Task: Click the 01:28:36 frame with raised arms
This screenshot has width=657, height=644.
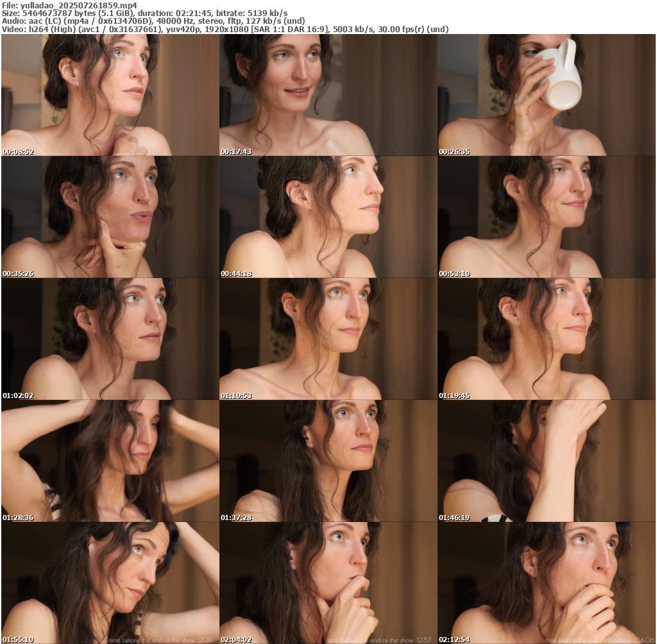Action: [x=110, y=460]
